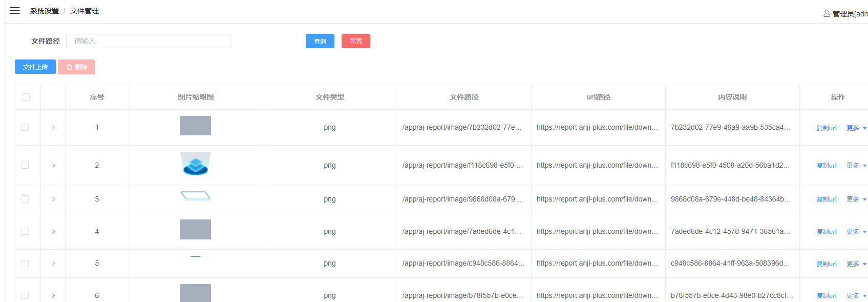Click 复制url for row 5

pos(827,264)
